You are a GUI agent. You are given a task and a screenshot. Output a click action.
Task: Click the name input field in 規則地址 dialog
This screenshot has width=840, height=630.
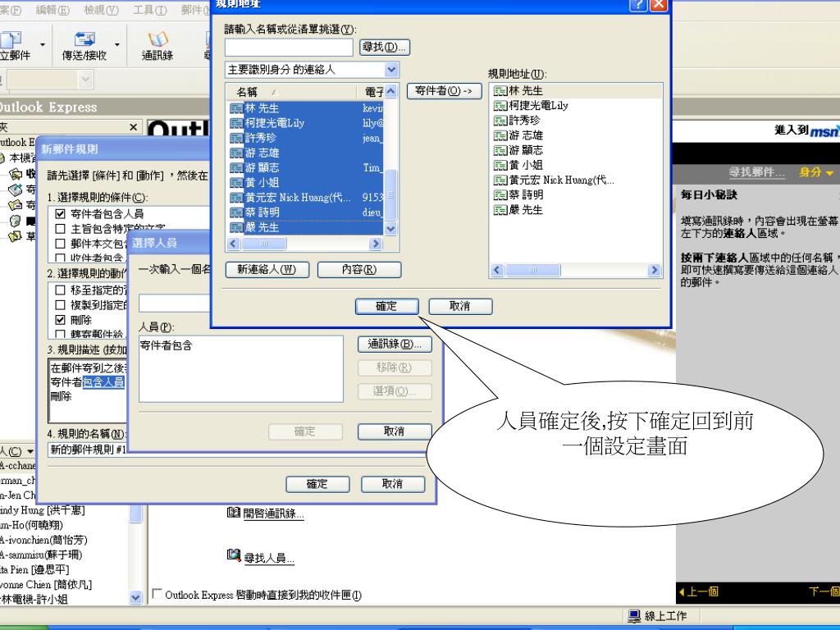pos(289,47)
